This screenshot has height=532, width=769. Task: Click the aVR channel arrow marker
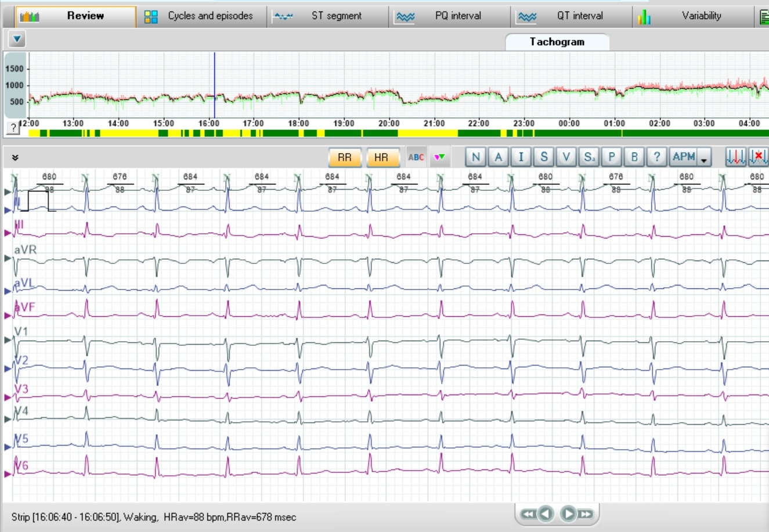click(x=8, y=258)
